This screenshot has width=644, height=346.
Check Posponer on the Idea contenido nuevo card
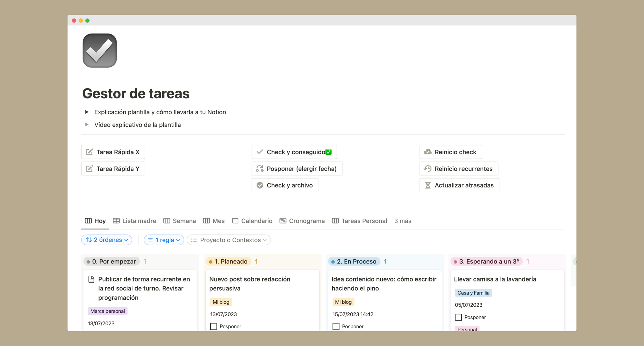(336, 326)
